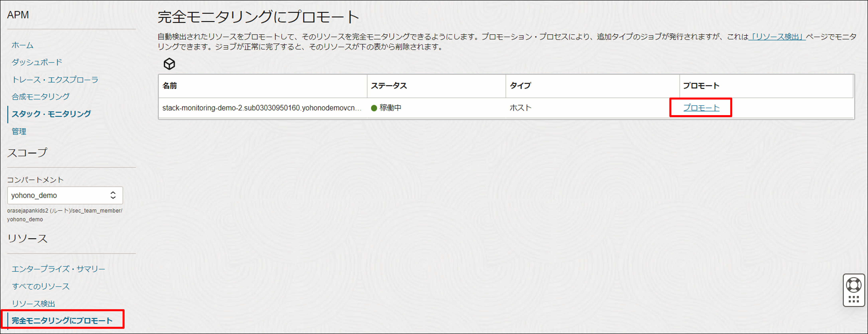The height and width of the screenshot is (334, 868).
Task: Click the grid dots under help icon
Action: [x=853, y=299]
